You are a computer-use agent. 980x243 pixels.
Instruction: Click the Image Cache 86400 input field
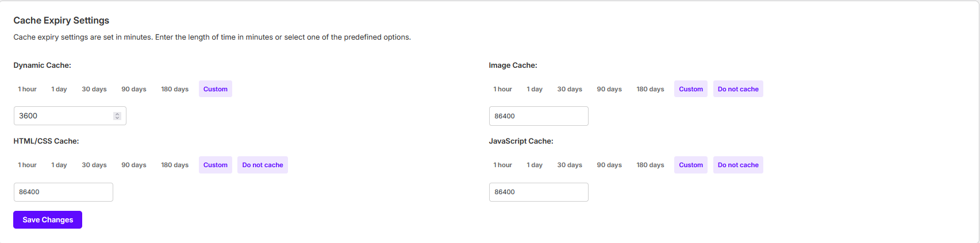coord(539,116)
